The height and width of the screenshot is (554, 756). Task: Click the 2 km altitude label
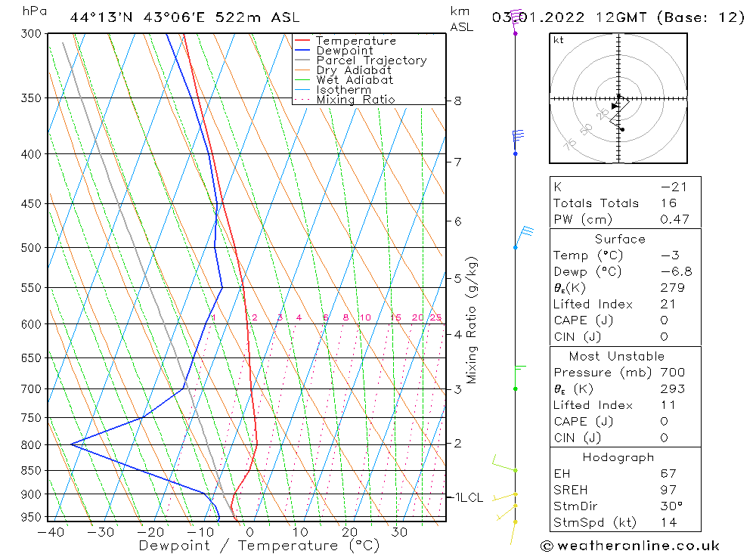click(457, 443)
